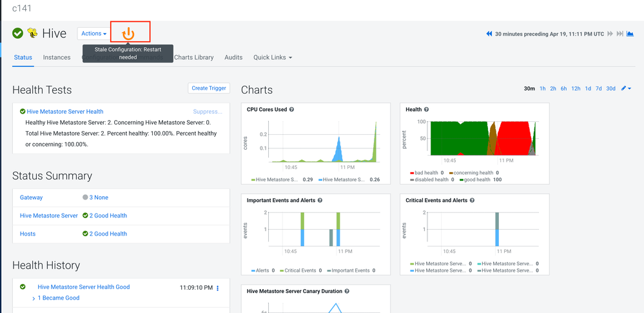Viewport: 644px width, 313px height.
Task: Expand the '1 Became Good' entry
Action: click(x=58, y=298)
